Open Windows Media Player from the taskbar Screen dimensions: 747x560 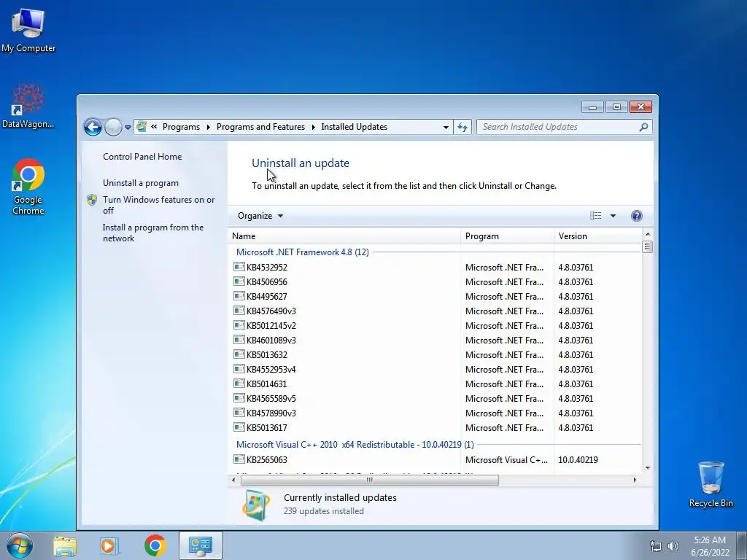(x=109, y=545)
